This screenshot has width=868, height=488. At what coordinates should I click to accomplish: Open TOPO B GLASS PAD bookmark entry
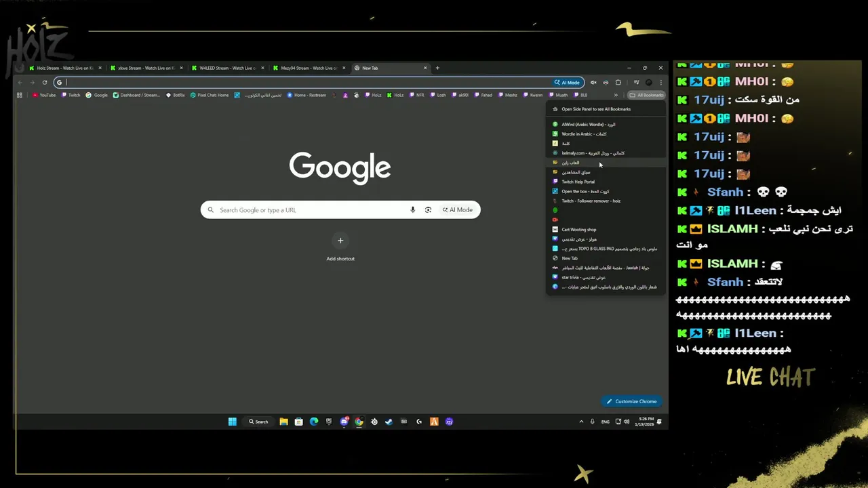[x=606, y=249]
